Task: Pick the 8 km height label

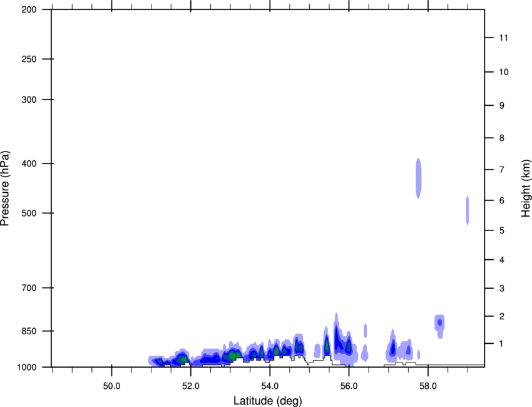Action: [502, 138]
